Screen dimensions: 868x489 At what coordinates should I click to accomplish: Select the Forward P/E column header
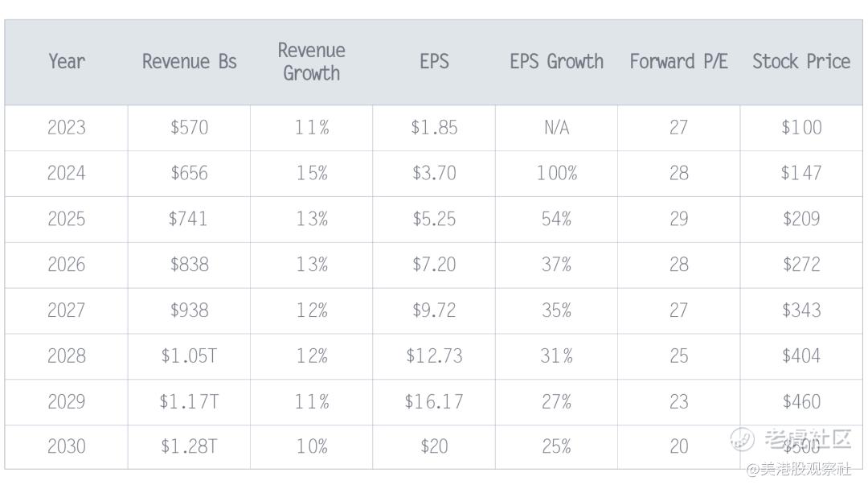coord(678,62)
